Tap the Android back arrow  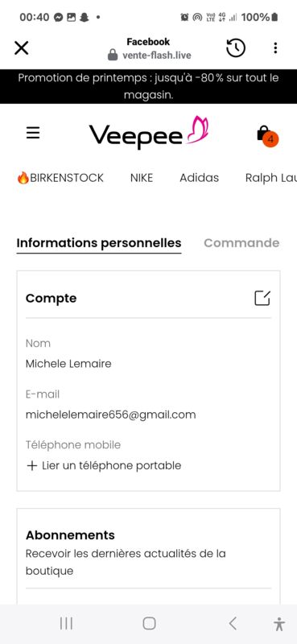233,623
